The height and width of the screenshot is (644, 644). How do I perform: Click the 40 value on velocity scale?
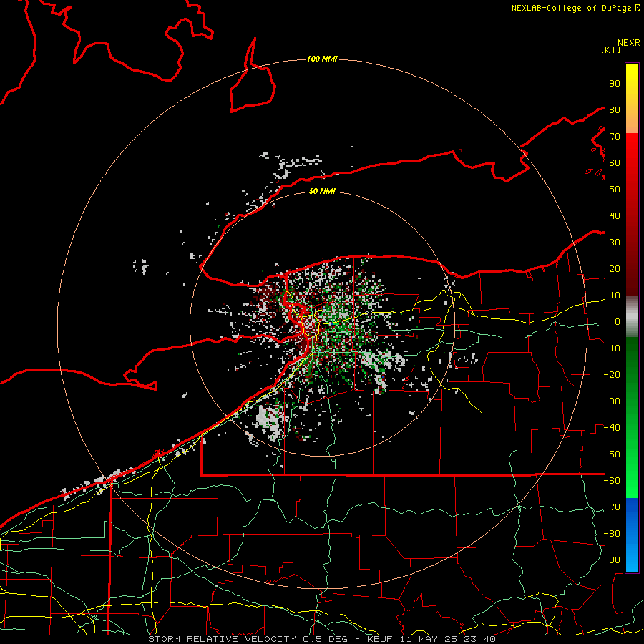point(615,215)
